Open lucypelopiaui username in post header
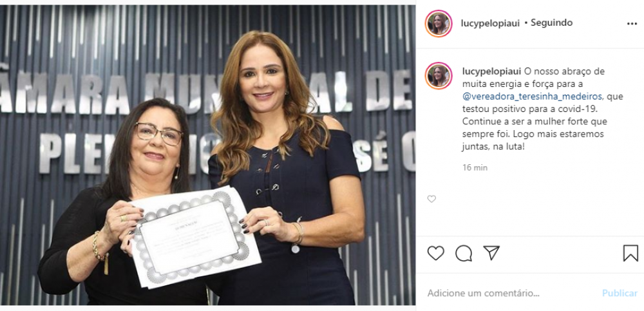Image resolution: width=644 pixels, height=311 pixels. 491,23
